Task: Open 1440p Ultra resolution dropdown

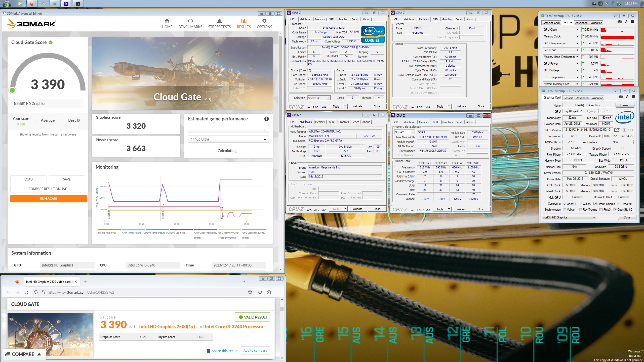Action: coord(228,139)
